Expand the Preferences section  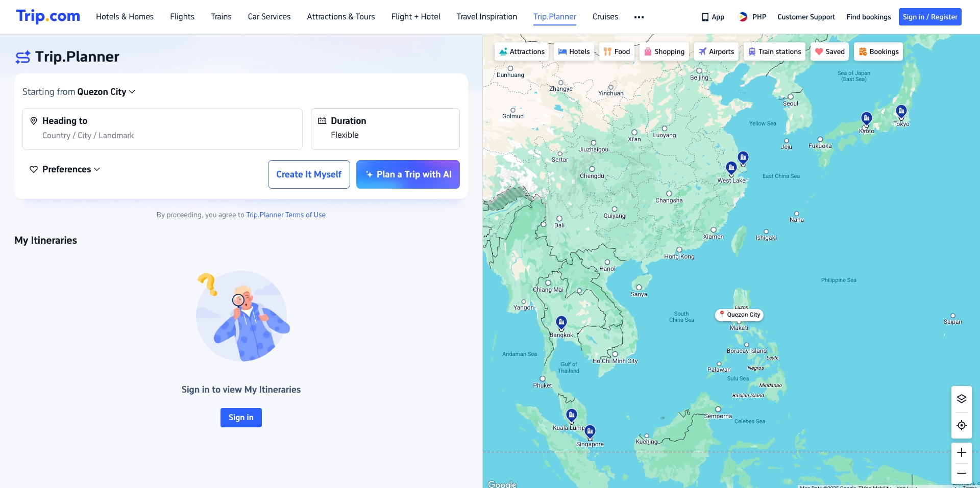[65, 169]
